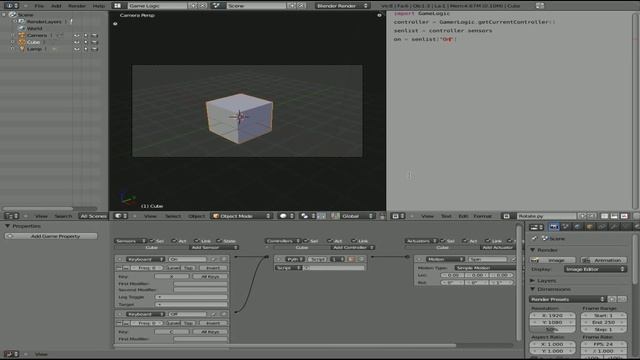Toggle Cube visibility eye in outliner
Screen dimensions: 640x360
tap(77, 42)
